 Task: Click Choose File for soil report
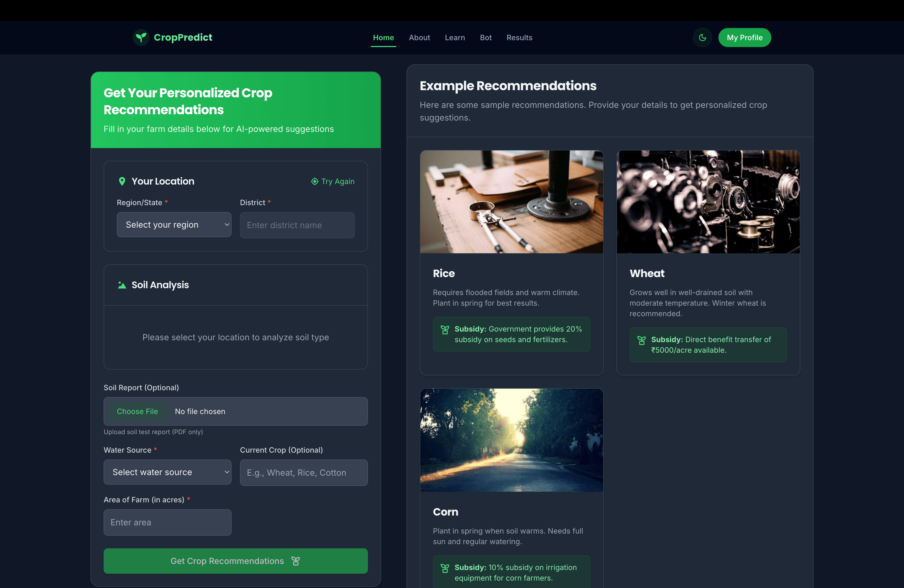pos(137,411)
